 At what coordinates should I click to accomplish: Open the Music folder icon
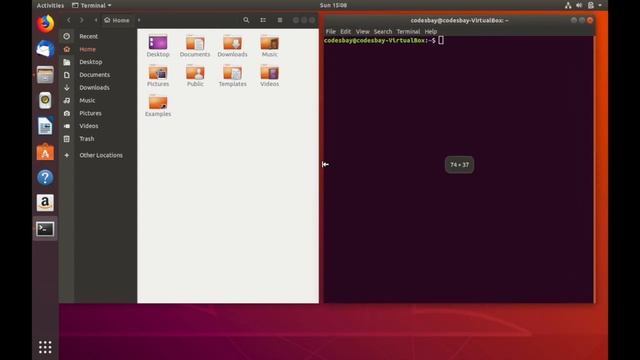pos(269,46)
